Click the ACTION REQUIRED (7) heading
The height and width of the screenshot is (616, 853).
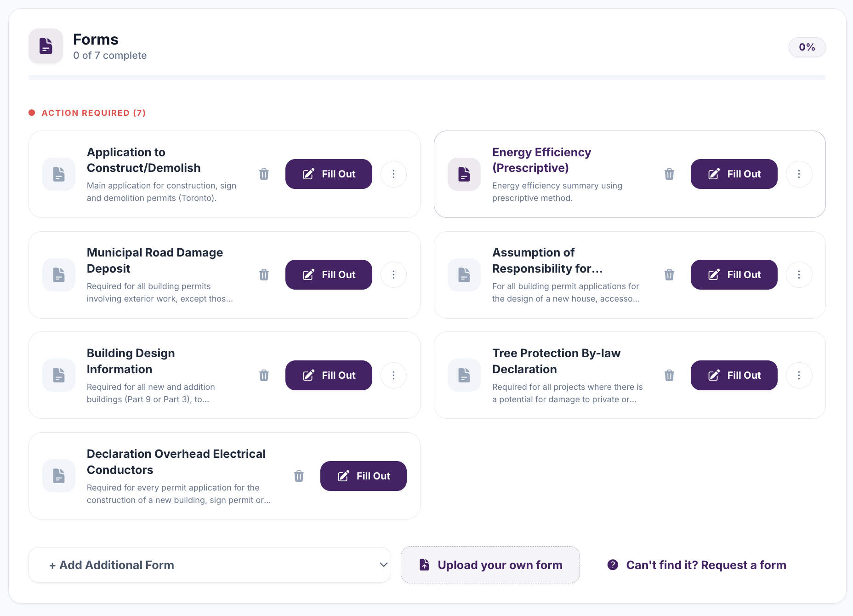[94, 113]
